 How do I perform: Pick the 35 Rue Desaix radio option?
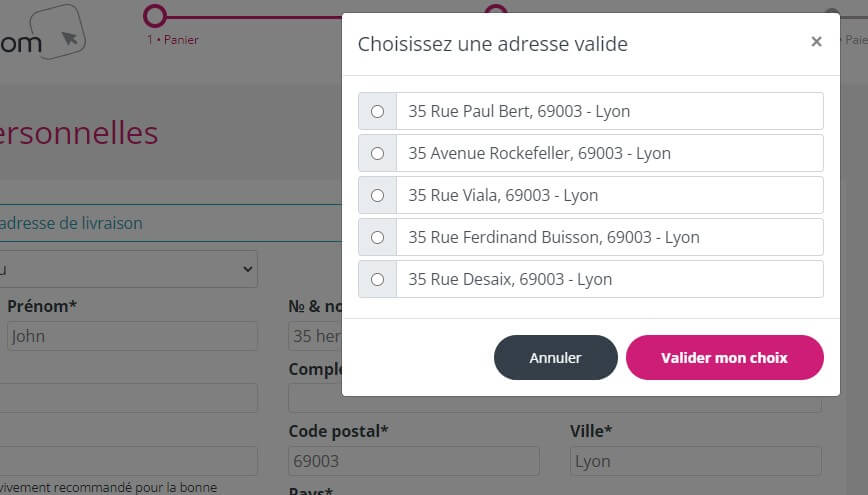[377, 279]
